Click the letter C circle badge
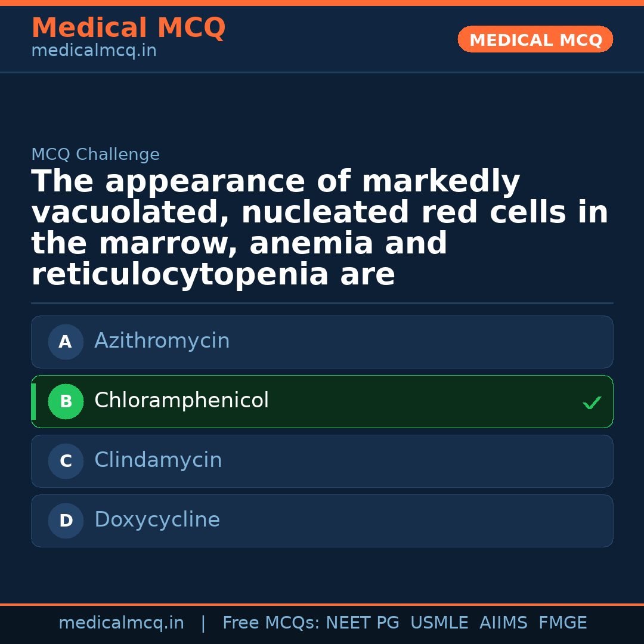 [66, 462]
